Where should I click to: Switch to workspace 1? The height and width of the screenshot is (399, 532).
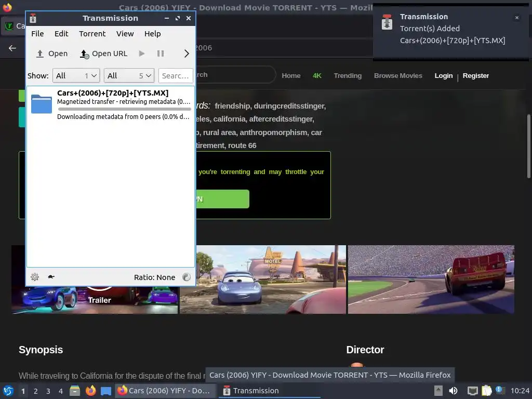click(x=23, y=391)
